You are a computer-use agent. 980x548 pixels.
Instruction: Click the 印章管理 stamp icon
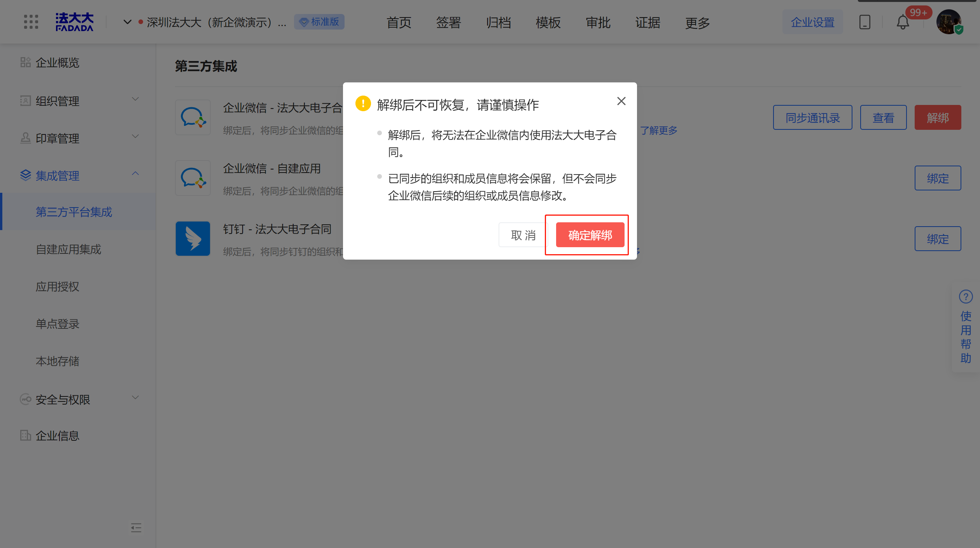(26, 138)
